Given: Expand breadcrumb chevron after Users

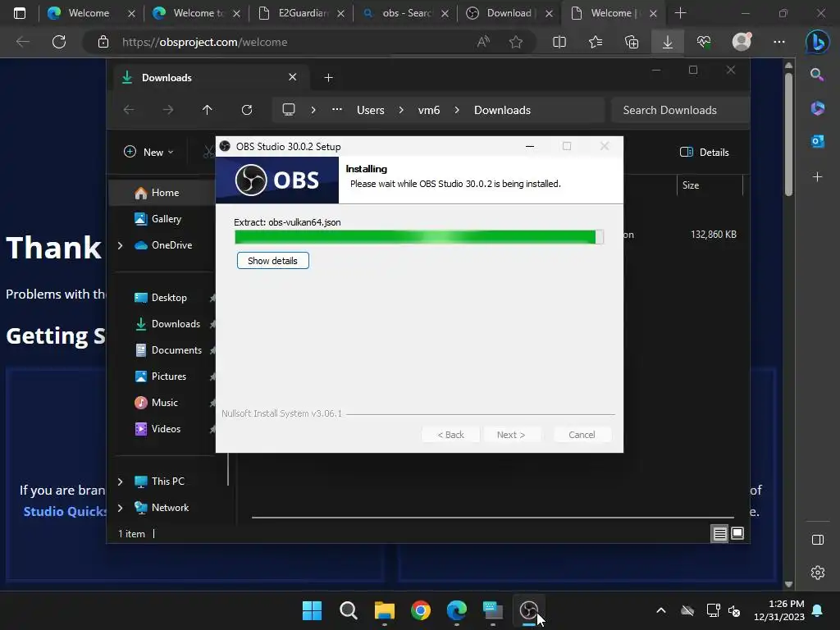Looking at the screenshot, I should [x=400, y=110].
